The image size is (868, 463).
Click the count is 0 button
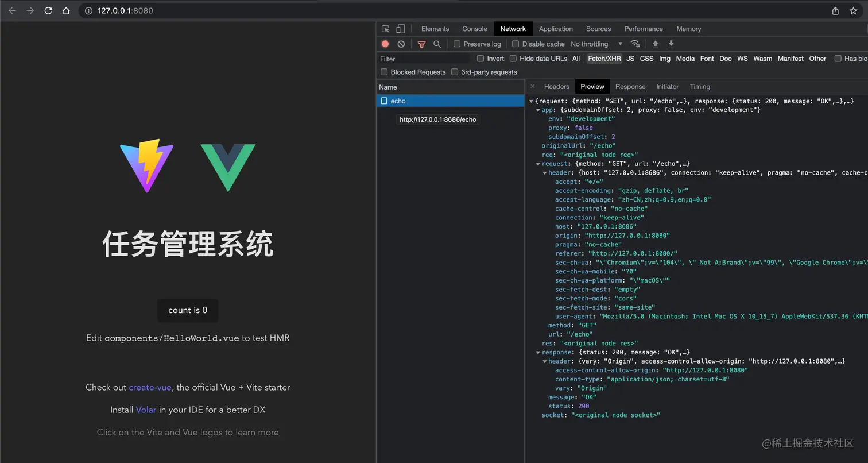(188, 310)
